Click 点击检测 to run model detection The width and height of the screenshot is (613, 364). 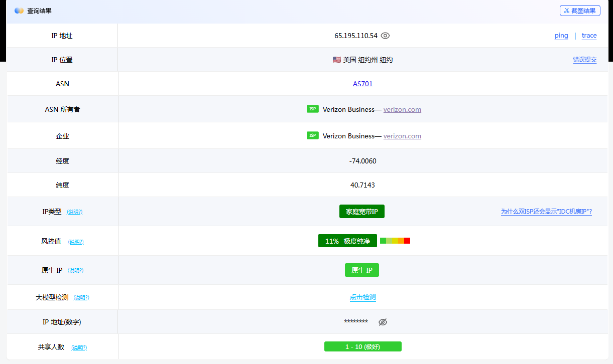[362, 297]
